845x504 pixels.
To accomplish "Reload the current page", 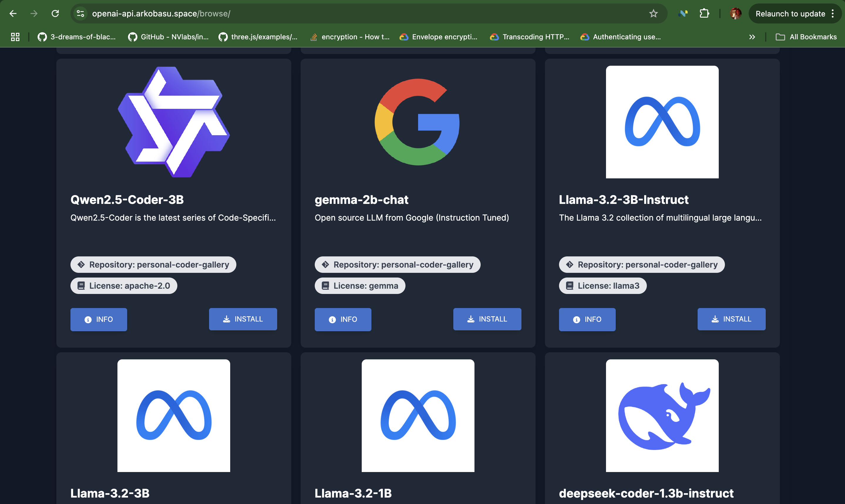I will click(55, 13).
